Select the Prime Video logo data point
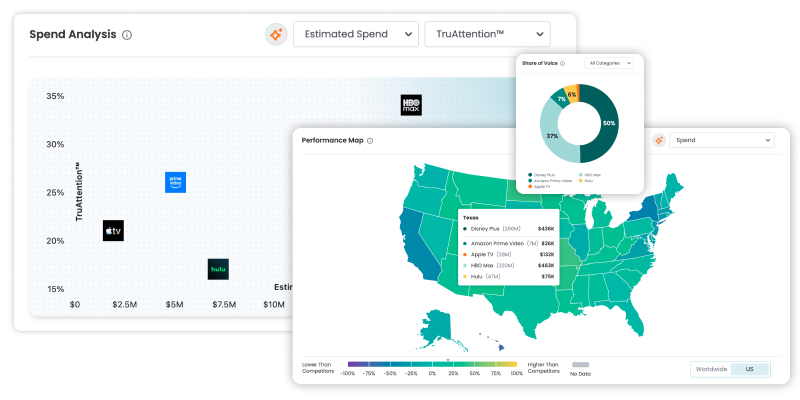The width and height of the screenshot is (800, 400). (x=176, y=182)
